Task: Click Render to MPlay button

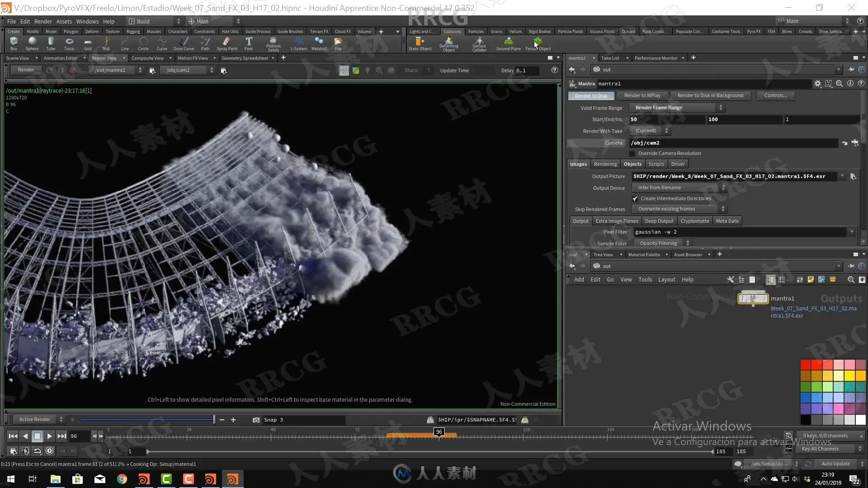Action: [642, 95]
